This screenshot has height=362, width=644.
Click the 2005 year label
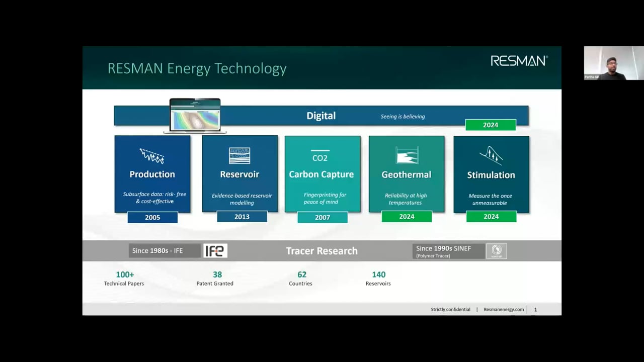152,217
